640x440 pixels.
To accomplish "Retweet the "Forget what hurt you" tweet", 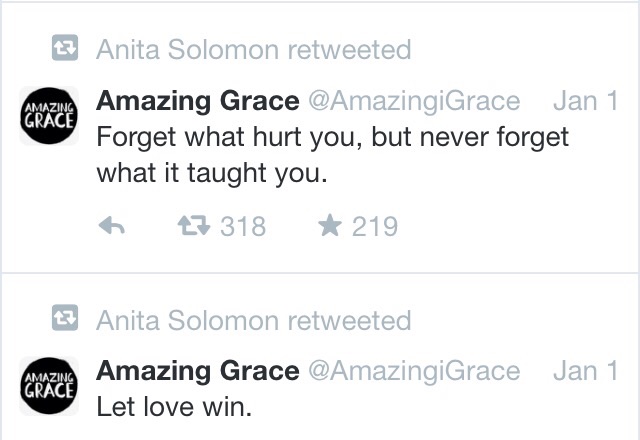I will tap(194, 226).
